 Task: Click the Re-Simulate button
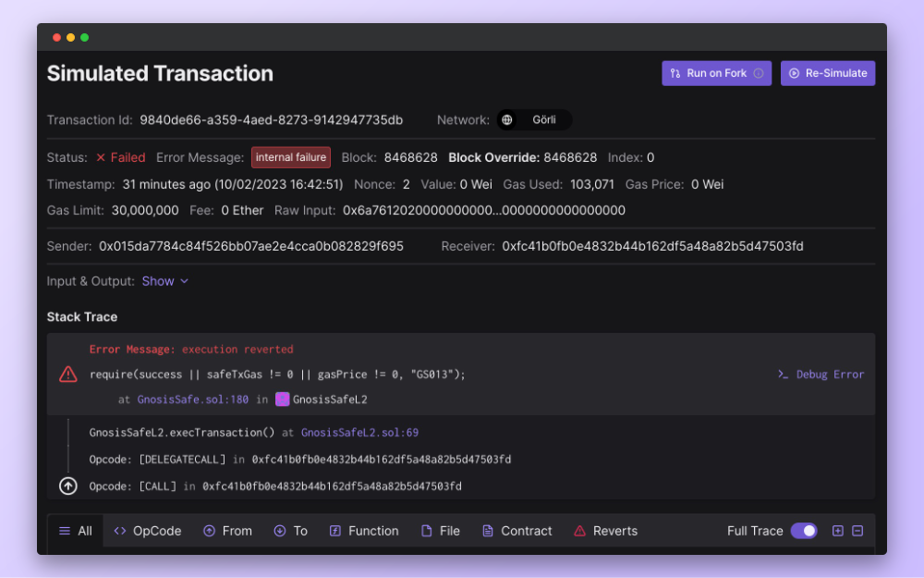pos(828,73)
